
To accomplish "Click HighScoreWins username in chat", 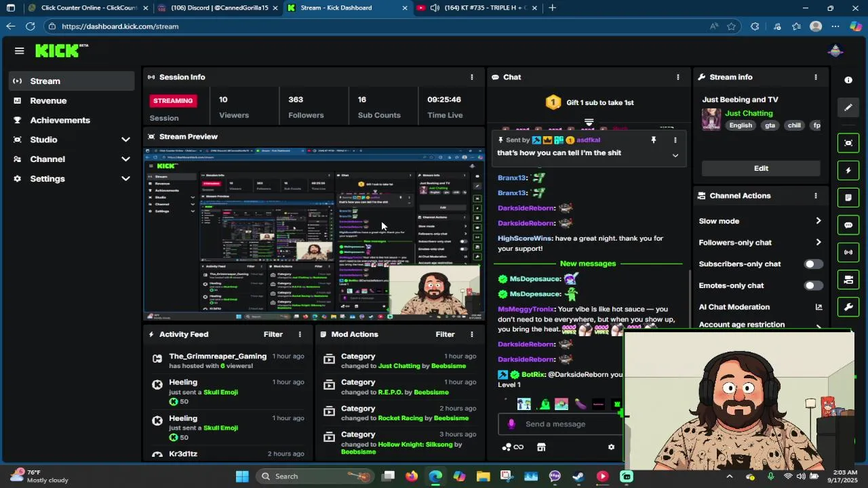I will (525, 239).
